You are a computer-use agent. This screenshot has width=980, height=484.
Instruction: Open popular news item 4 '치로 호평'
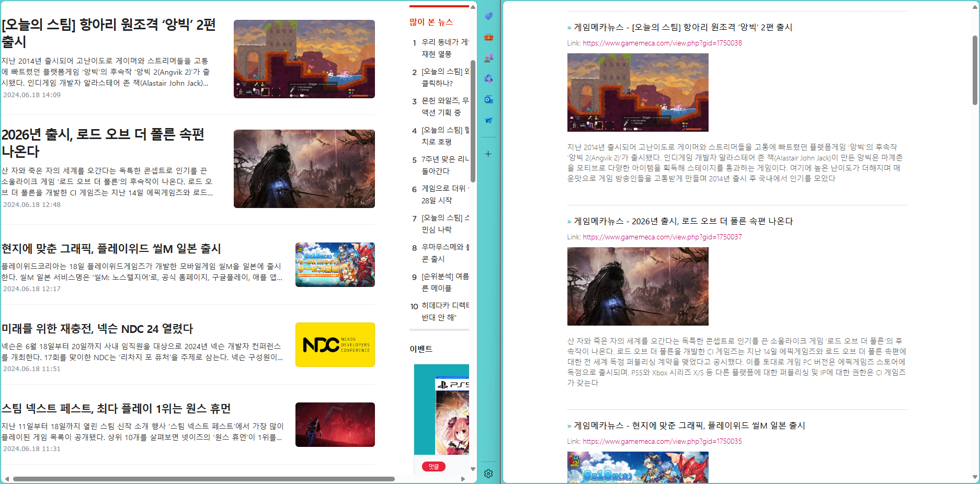(x=445, y=136)
